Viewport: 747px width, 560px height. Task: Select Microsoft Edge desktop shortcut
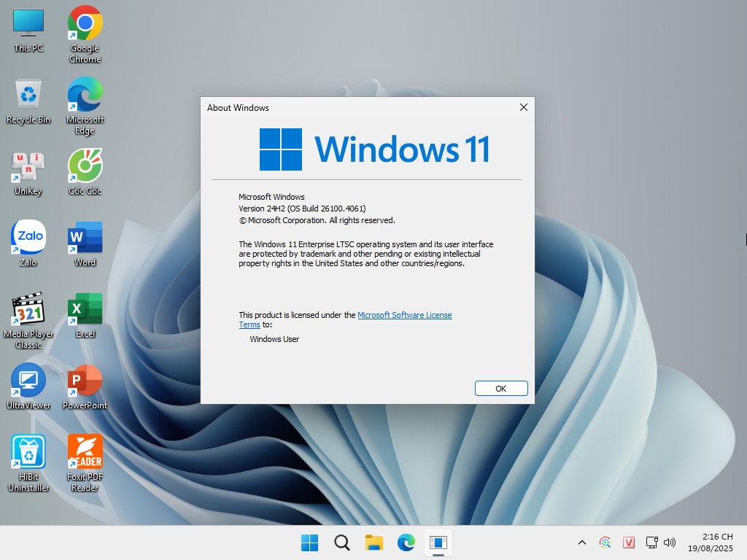tap(85, 106)
